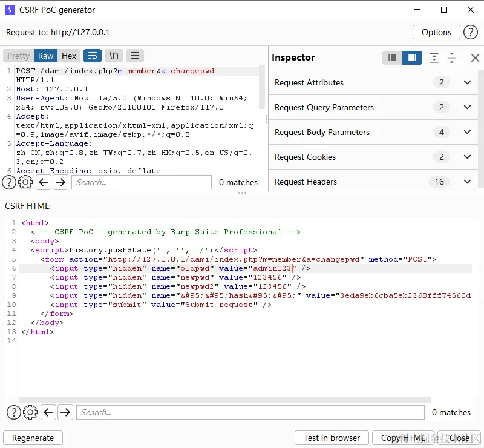Click the request editor vertical scrollbar
This screenshot has height=448, width=484.
(262, 87)
